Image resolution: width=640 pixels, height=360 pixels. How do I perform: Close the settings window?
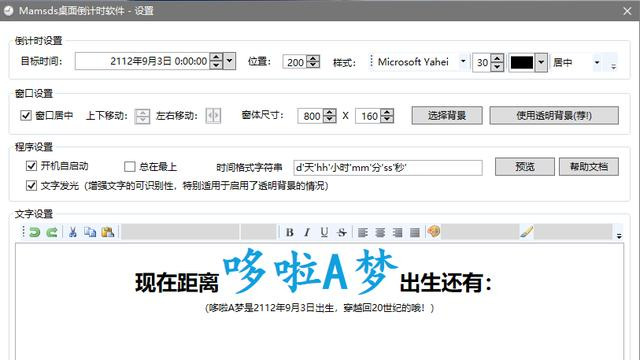(627, 11)
